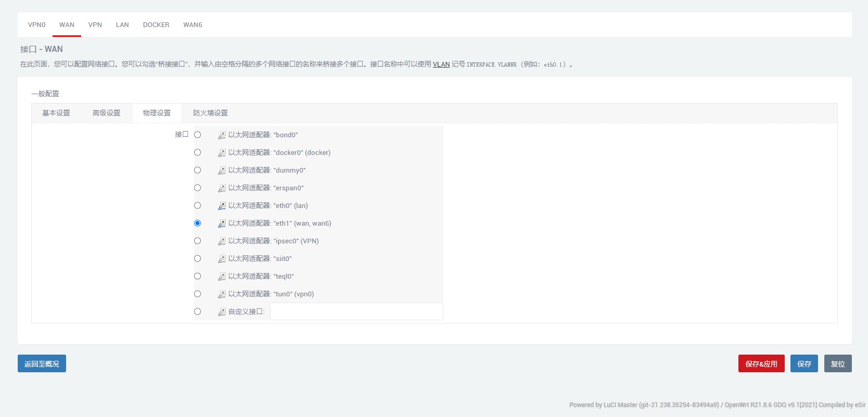
Task: Switch to the WAN interface tab
Action: pos(67,25)
